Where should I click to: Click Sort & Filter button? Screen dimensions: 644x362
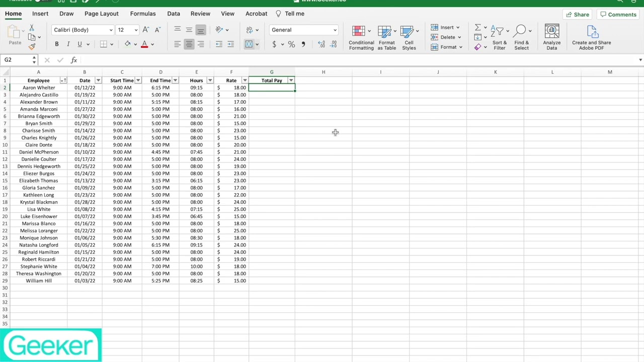[500, 37]
